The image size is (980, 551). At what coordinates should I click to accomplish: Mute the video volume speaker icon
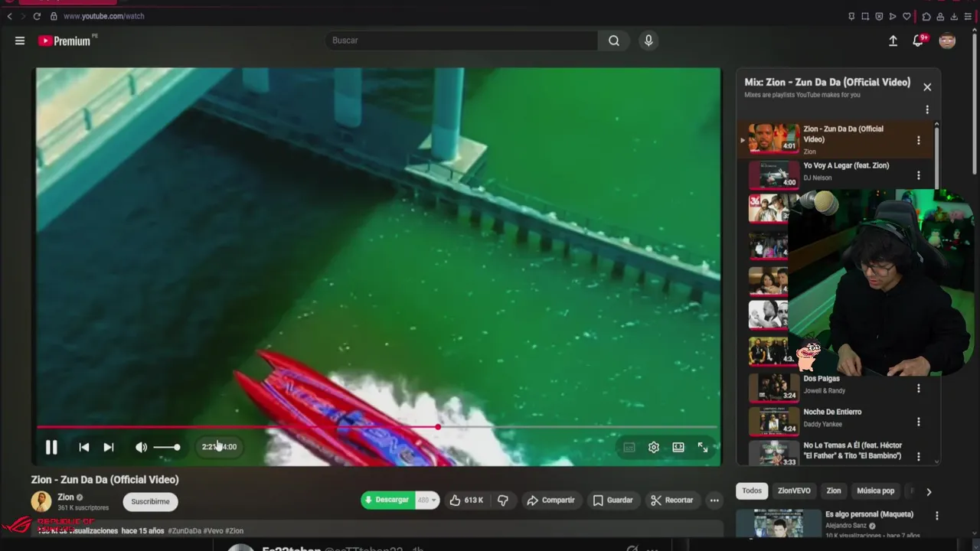click(x=141, y=448)
